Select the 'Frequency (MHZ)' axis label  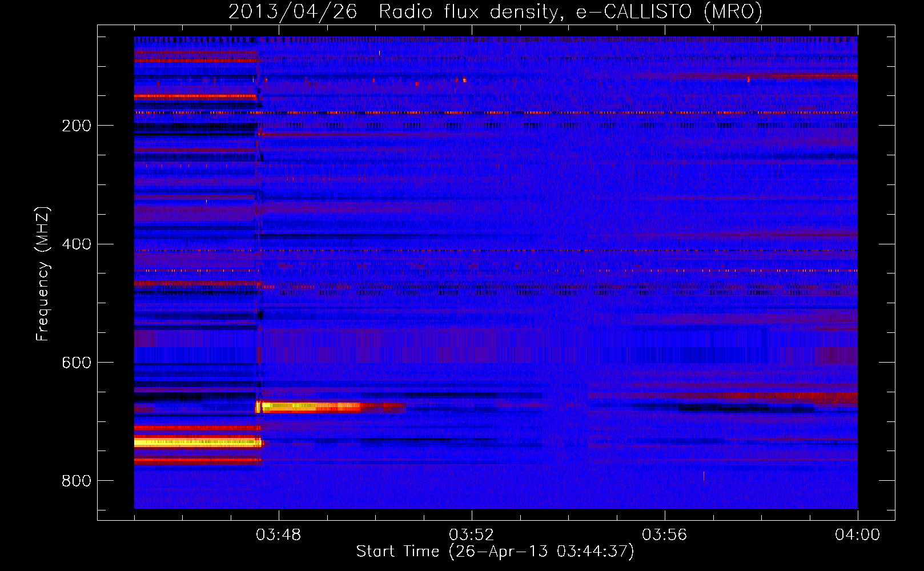point(43,274)
